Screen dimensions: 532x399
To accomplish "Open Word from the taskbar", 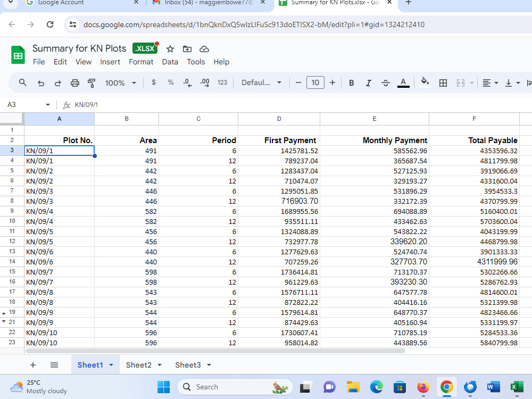I will [493, 387].
